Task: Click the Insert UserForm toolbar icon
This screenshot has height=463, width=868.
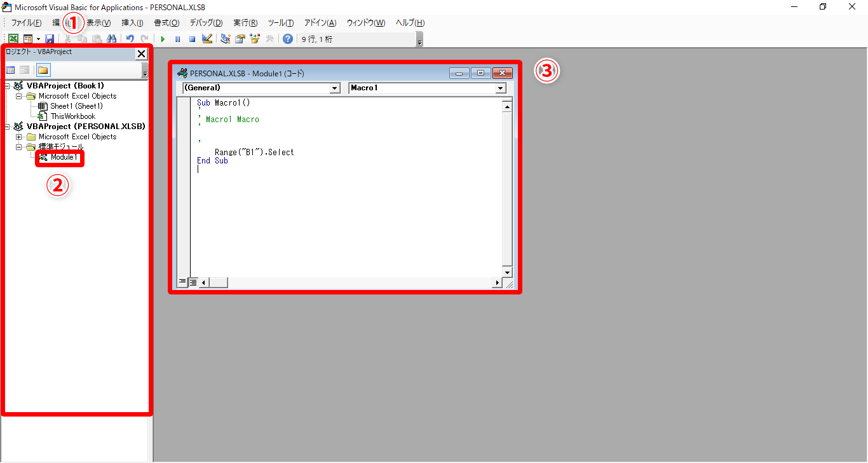Action: point(27,39)
